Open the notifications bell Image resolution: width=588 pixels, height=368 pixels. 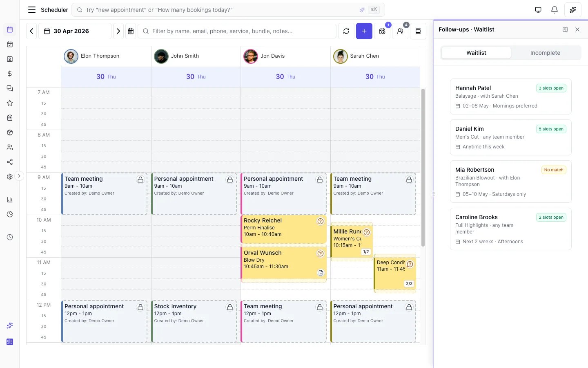[555, 10]
